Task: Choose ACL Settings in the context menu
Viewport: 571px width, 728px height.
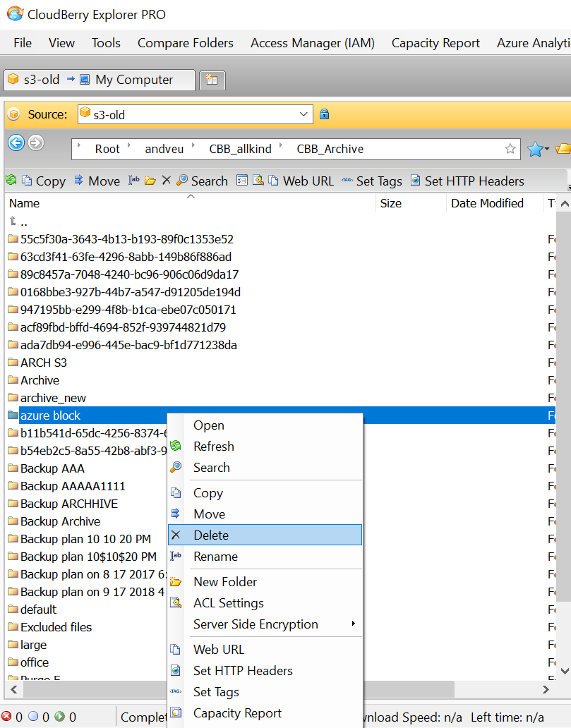Action: [x=265, y=602]
